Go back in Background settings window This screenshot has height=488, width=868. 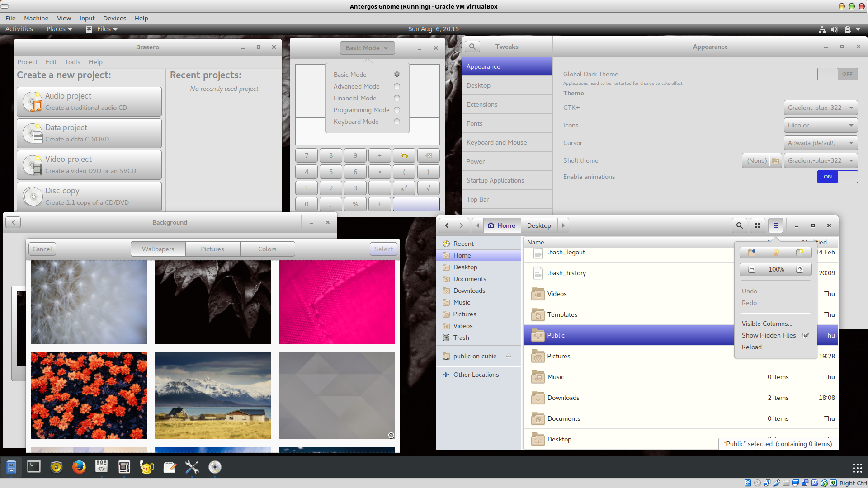[x=13, y=222]
